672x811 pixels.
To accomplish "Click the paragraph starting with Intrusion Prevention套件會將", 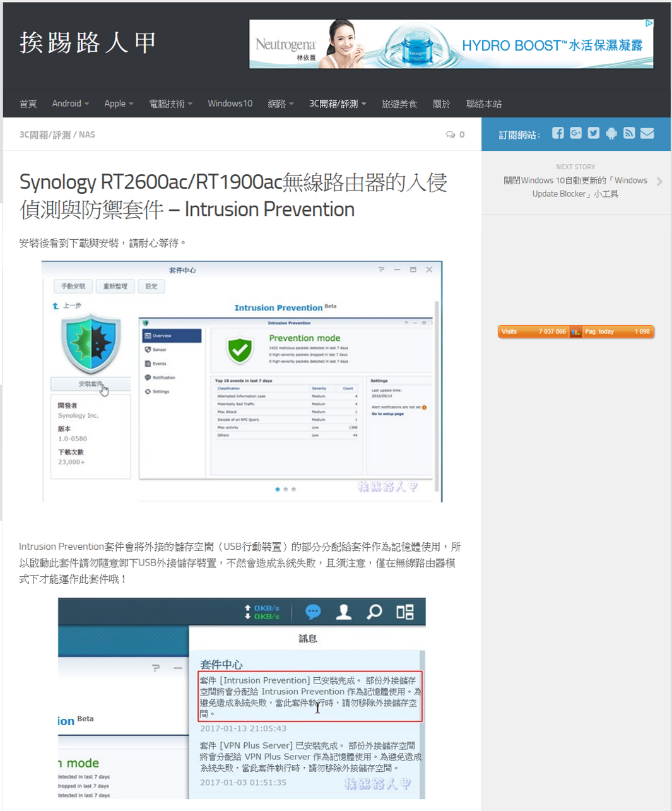I will [x=240, y=562].
